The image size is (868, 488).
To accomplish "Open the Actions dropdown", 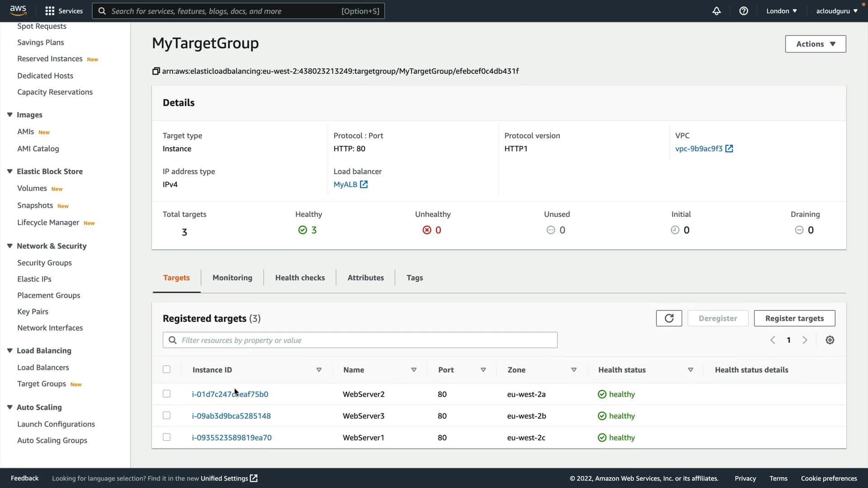I will (815, 44).
